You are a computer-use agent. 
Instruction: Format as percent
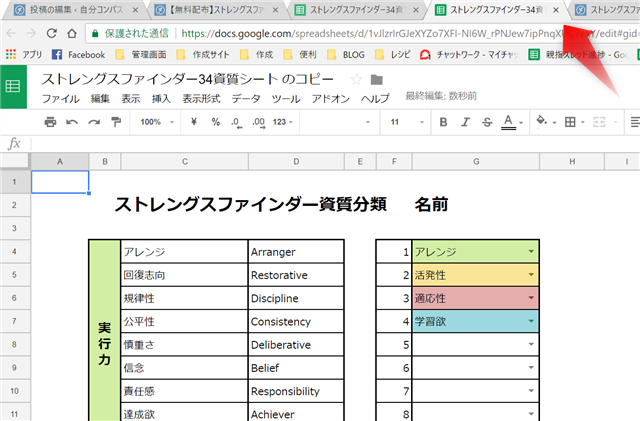click(216, 122)
